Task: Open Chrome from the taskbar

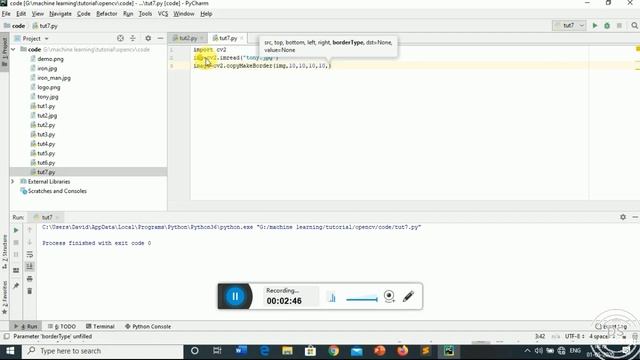Action: [x=333, y=351]
